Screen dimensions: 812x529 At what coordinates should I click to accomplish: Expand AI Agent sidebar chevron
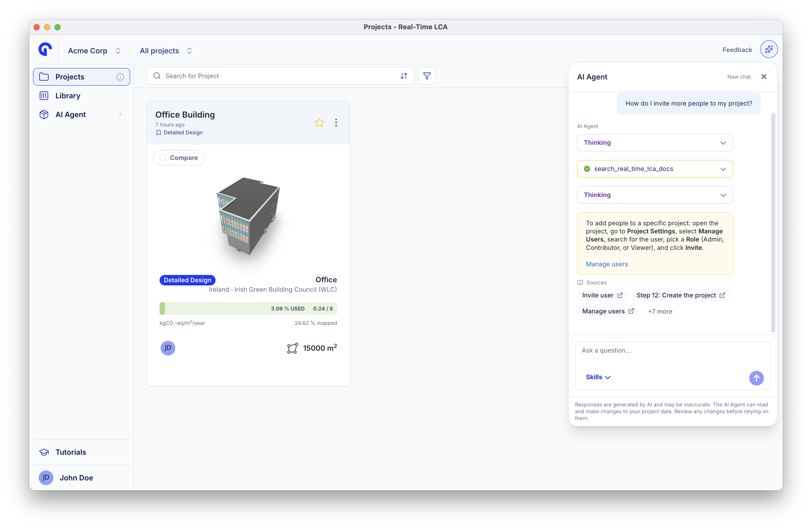[x=120, y=114]
